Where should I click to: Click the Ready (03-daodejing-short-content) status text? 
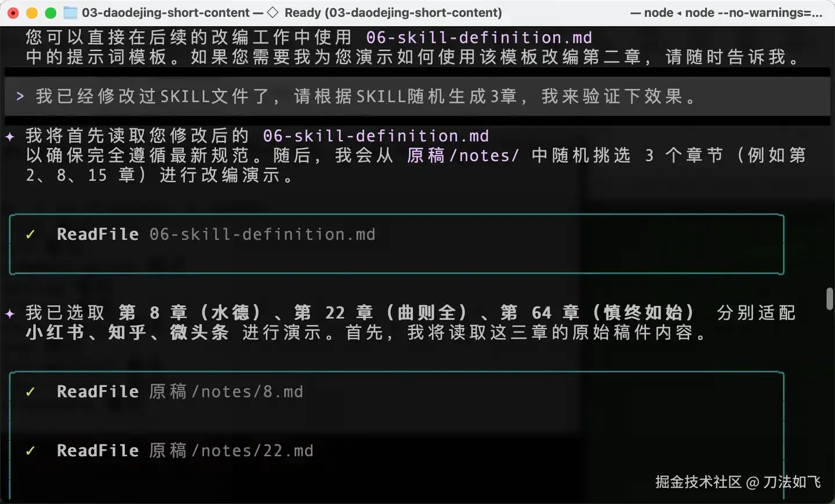(x=393, y=13)
